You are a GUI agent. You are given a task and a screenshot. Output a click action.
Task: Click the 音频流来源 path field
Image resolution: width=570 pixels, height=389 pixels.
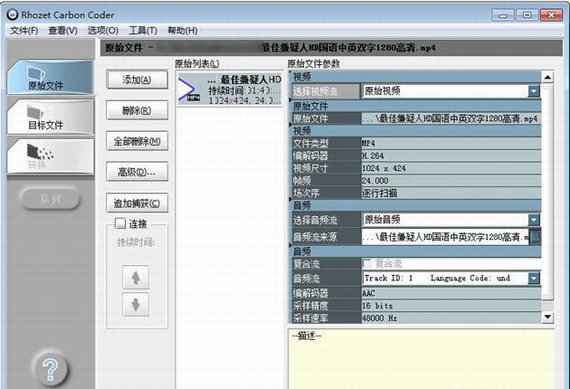[445, 237]
